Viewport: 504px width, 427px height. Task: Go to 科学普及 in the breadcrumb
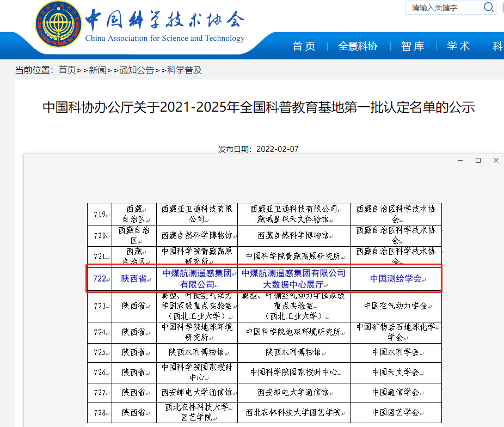pyautogui.click(x=185, y=70)
